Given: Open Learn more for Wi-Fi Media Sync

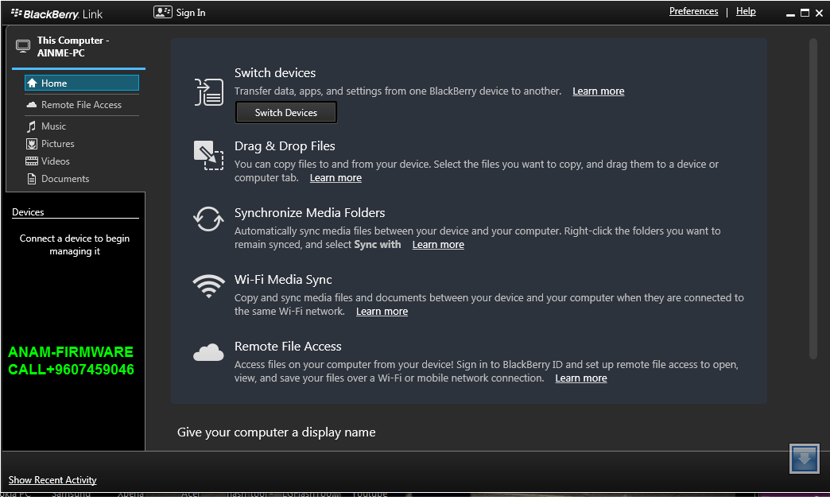Looking at the screenshot, I should pyautogui.click(x=382, y=312).
